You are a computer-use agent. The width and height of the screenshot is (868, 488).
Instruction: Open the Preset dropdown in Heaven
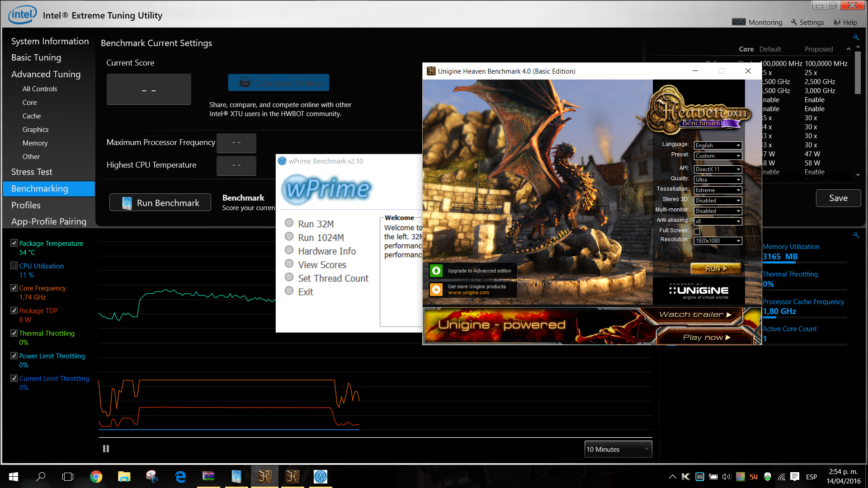[718, 156]
